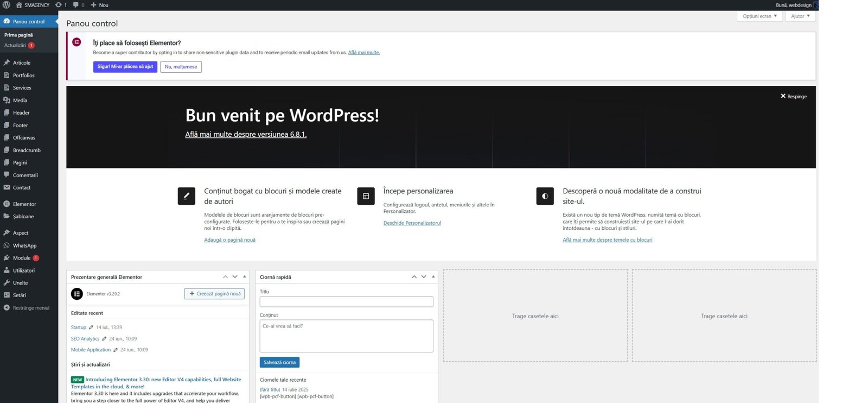This screenshot has width=868, height=403.
Task: Move Ciornă rapidă widget down with arrow
Action: [x=424, y=277]
